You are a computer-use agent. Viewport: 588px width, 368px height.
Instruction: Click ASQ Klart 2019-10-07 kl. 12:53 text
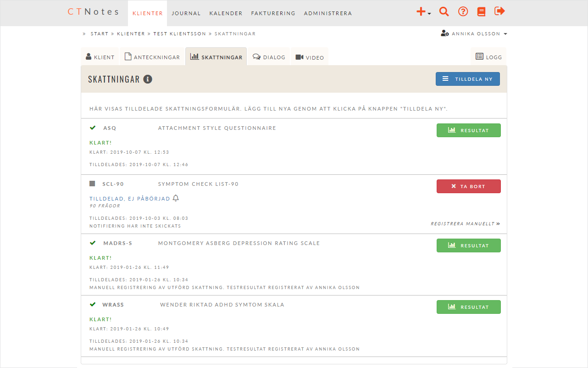coord(129,152)
